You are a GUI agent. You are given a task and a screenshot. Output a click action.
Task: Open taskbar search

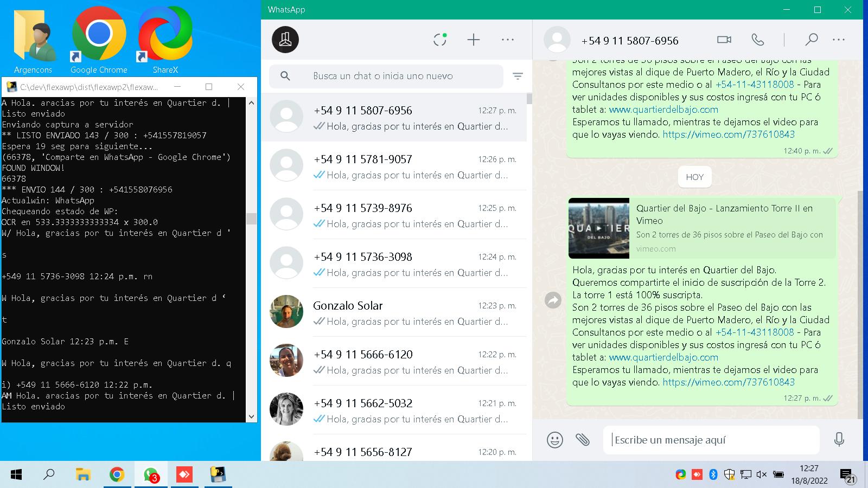coord(49,475)
